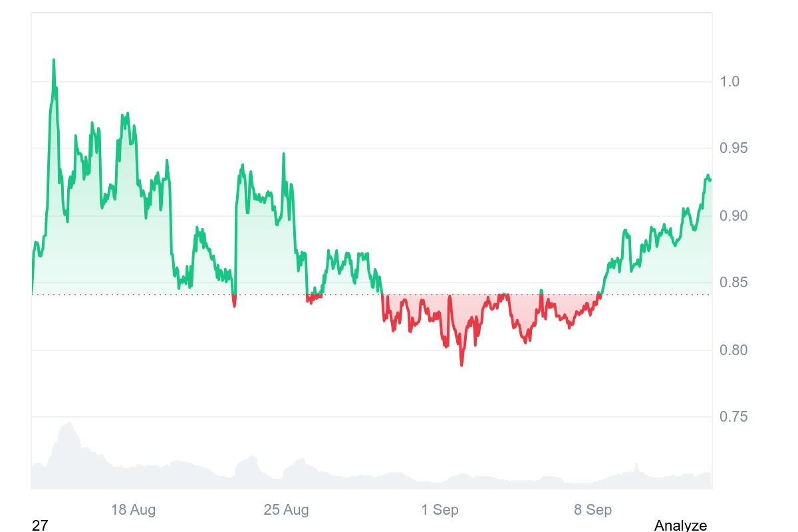Viewport: 798px width, 532px height.
Task: Click the tallest grey volume peak
Action: click(67, 423)
